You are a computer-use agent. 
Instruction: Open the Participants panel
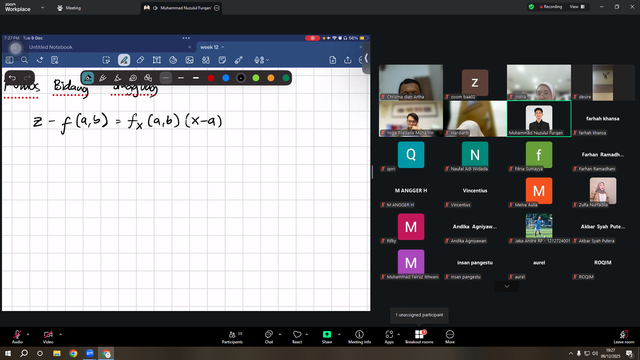(x=232, y=336)
